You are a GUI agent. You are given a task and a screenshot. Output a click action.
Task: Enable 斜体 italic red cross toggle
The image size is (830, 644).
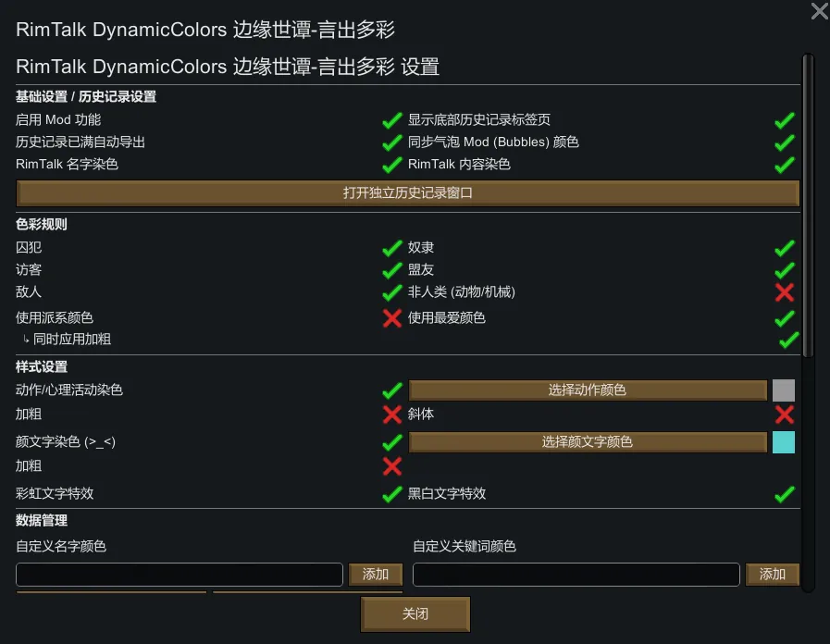(x=785, y=415)
